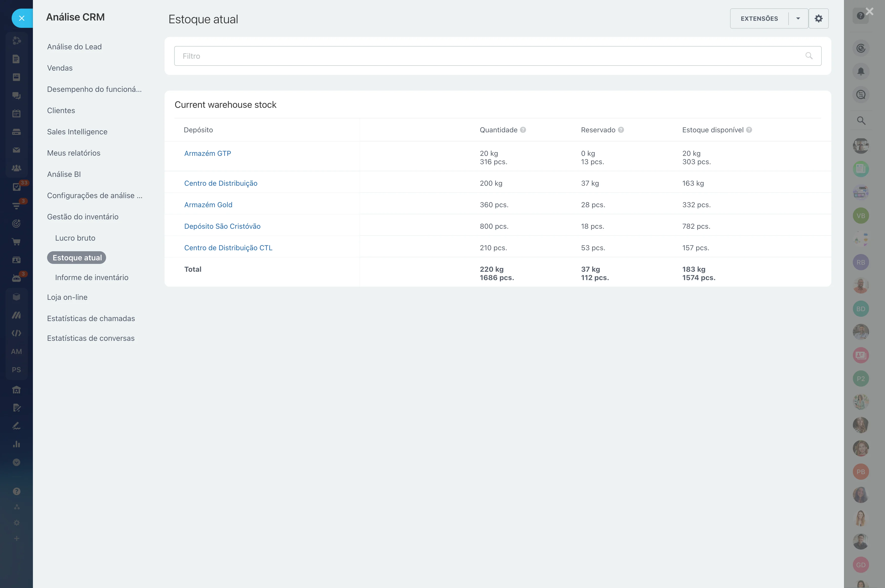Open VB user avatar in right panel
Viewport: 885px width, 588px height.
[x=861, y=216]
